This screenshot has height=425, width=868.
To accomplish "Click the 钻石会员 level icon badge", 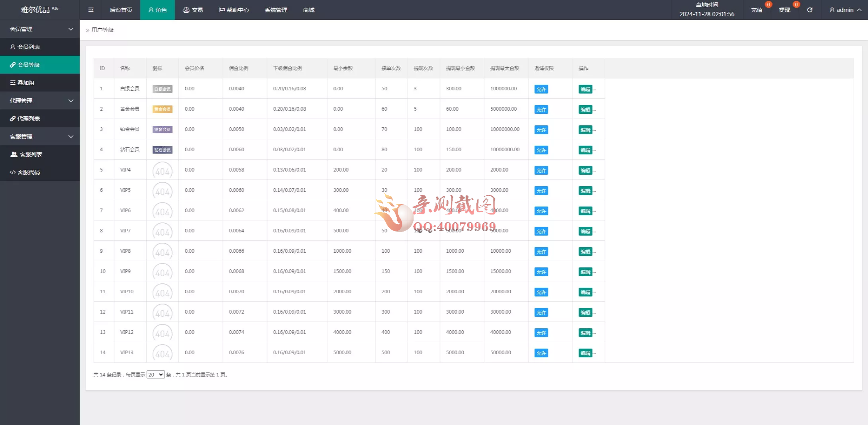I will (x=162, y=150).
